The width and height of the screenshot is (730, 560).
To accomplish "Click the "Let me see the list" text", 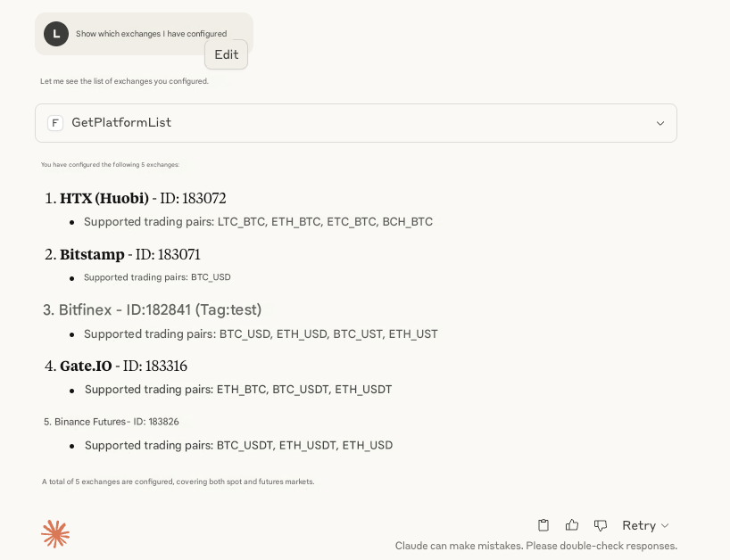I will (124, 81).
